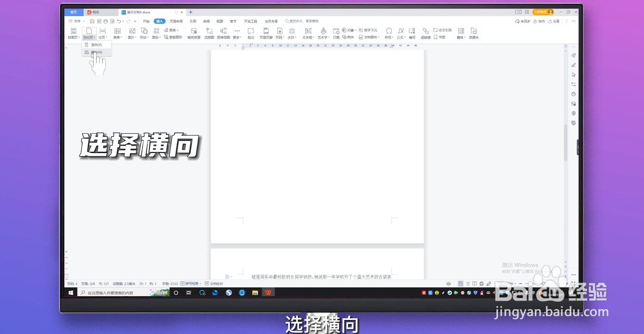The width and height of the screenshot is (644, 334).
Task: Insert a 文本框 text box
Action: (308, 33)
